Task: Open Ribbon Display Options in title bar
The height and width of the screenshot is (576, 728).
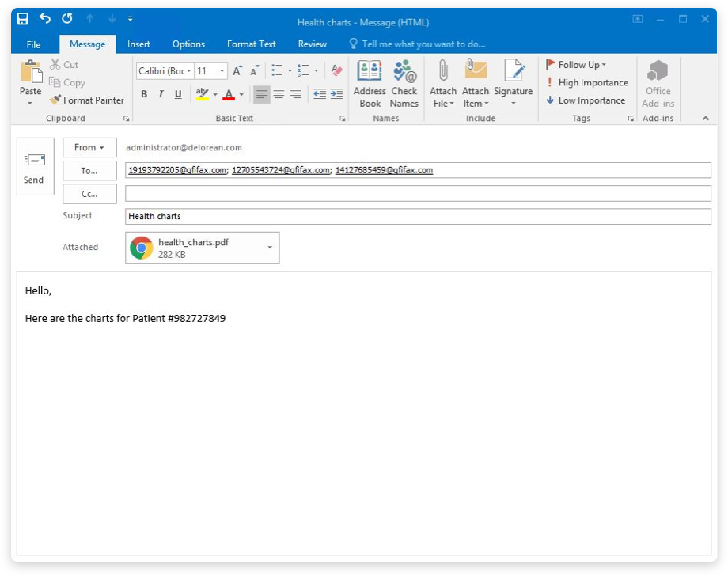Action: (638, 19)
